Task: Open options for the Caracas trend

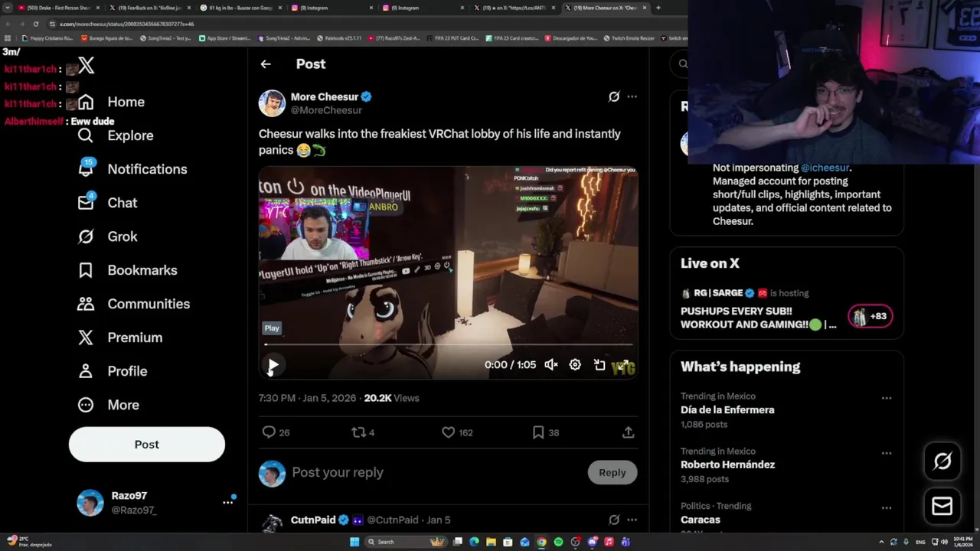Action: point(887,508)
